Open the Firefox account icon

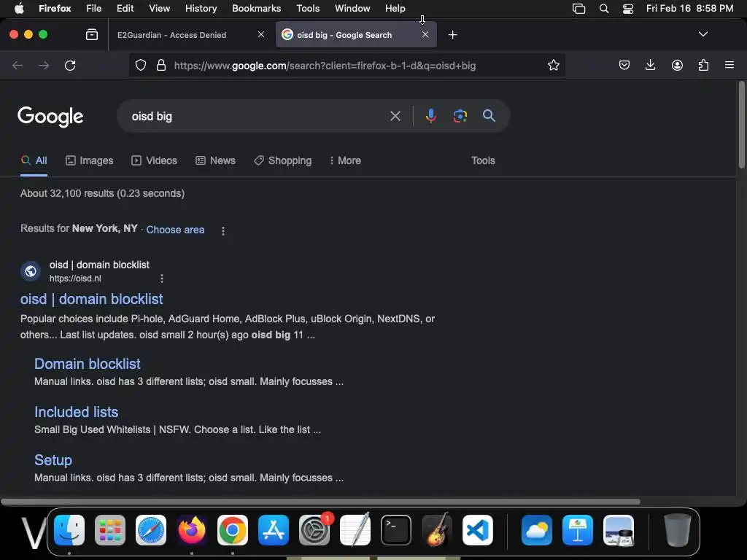pos(677,65)
